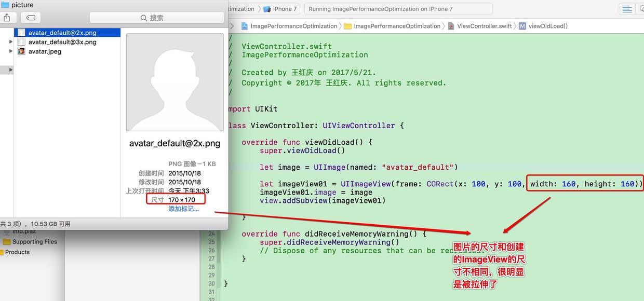
Task: Click the 添加标记… link in preview pane
Action: [x=183, y=209]
